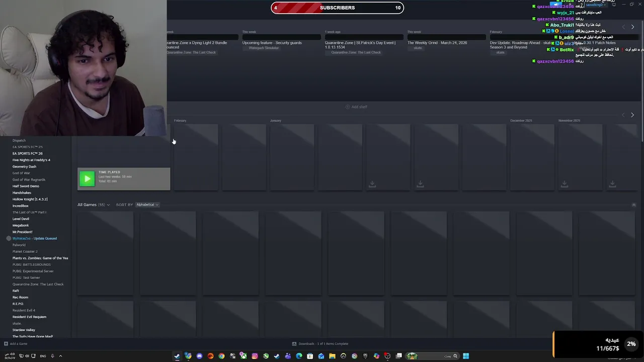Select Quarantine Zone: The Last Check
644x362 pixels.
click(x=38, y=284)
